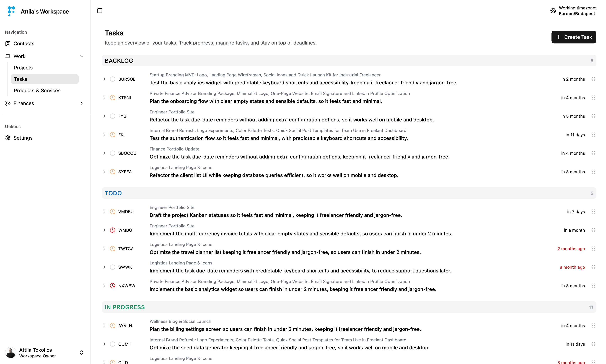The width and height of the screenshot is (606, 364).
Task: Mark the FYB task as complete
Action: (113, 116)
